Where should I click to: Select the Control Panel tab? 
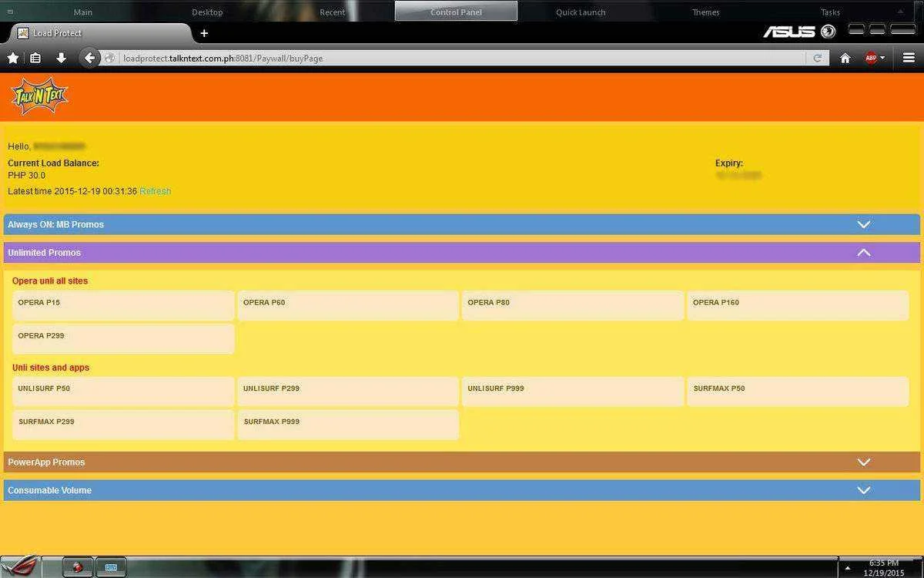456,12
